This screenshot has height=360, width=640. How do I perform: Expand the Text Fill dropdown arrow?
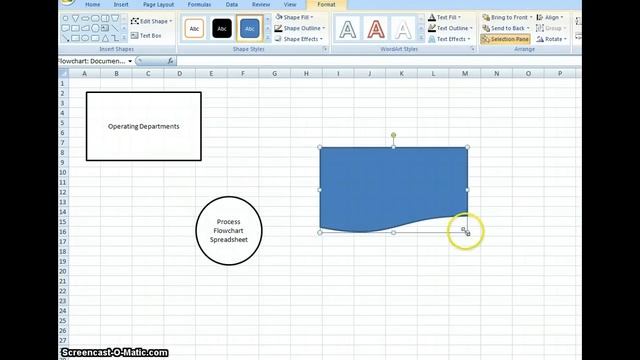tap(459, 18)
